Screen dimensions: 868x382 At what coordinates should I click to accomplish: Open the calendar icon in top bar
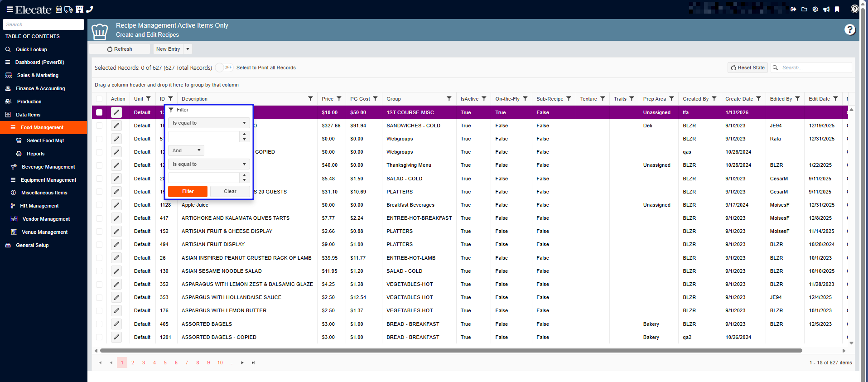pyautogui.click(x=59, y=10)
